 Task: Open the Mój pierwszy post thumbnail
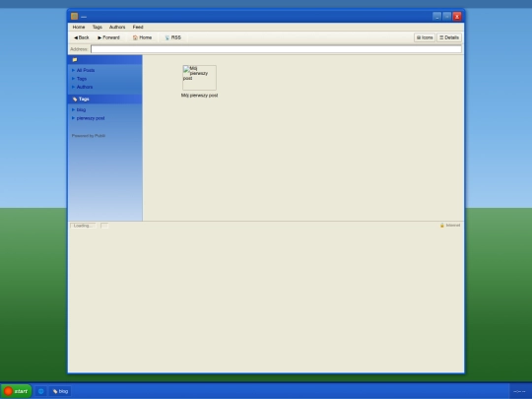[199, 78]
